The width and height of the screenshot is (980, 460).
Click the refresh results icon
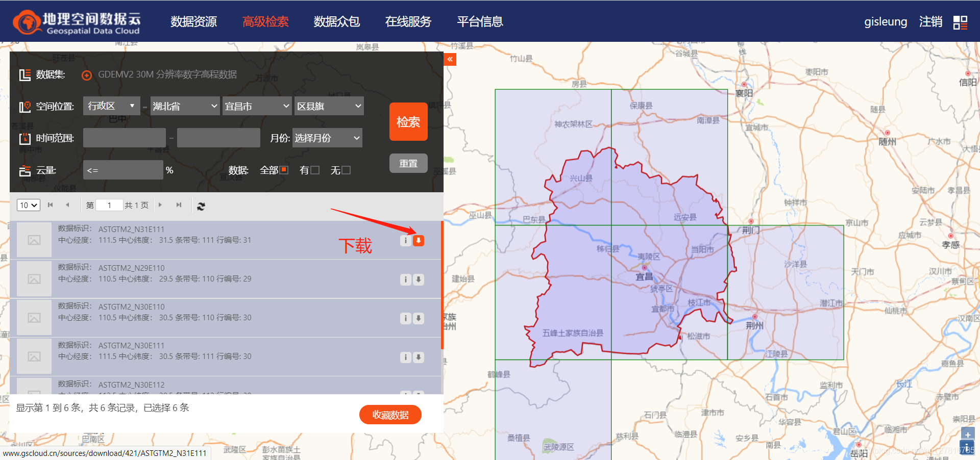click(201, 206)
